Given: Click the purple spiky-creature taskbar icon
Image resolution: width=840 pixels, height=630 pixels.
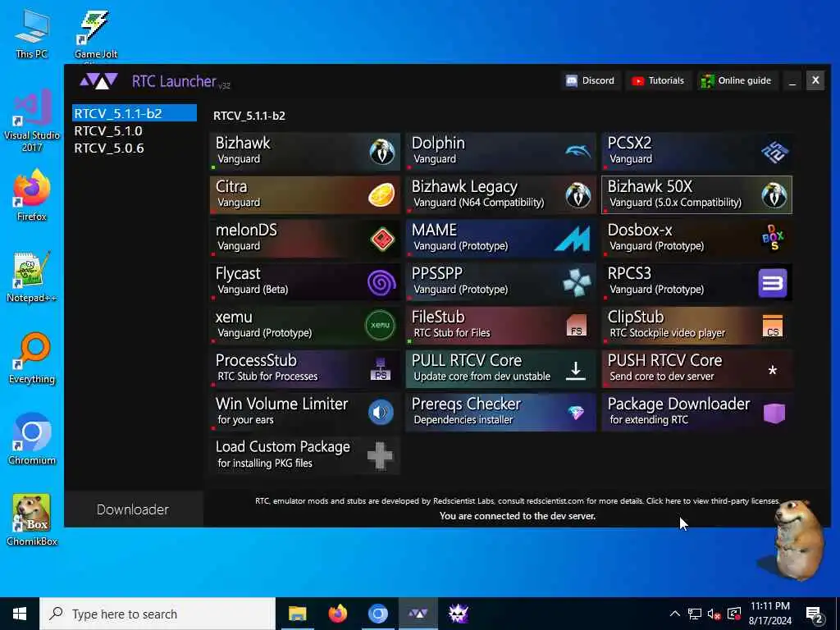Looking at the screenshot, I should pyautogui.click(x=459, y=614).
